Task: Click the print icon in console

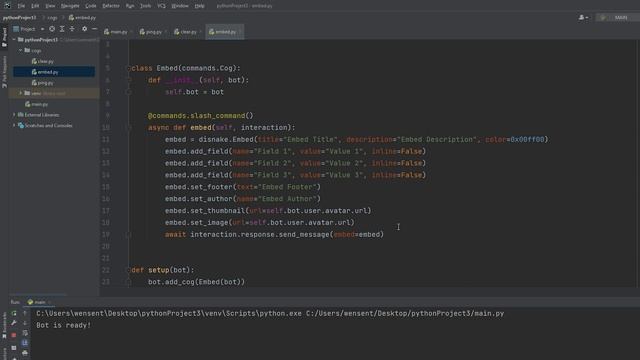Action: [x=25, y=353]
